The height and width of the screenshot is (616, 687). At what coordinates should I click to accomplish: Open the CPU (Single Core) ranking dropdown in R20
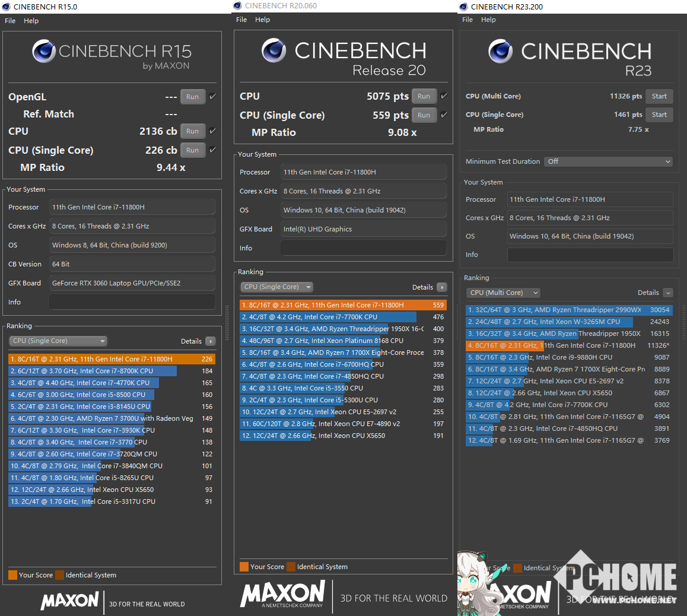click(x=276, y=287)
